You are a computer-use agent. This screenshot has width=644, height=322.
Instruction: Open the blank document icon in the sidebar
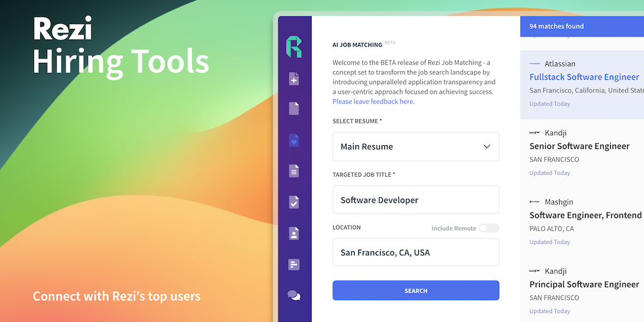pos(294,108)
